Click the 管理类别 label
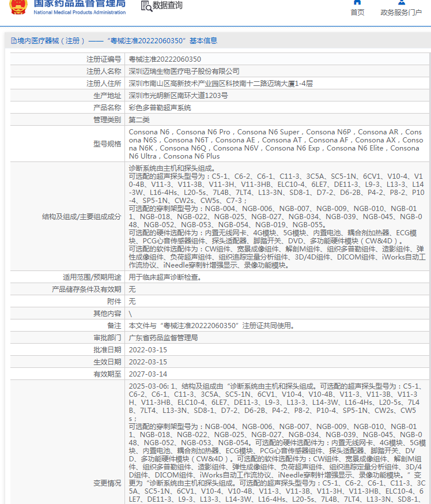Image resolution: width=431 pixels, height=504 pixels. (x=107, y=120)
